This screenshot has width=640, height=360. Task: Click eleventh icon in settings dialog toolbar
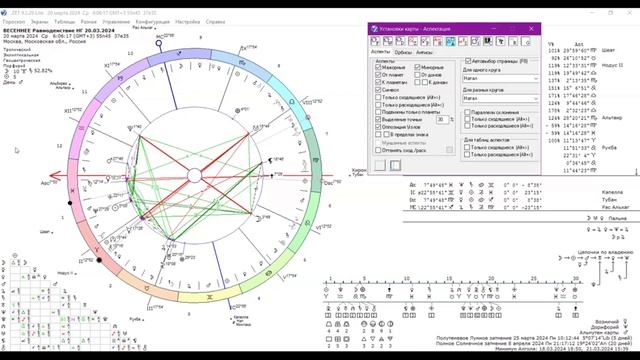(500, 41)
